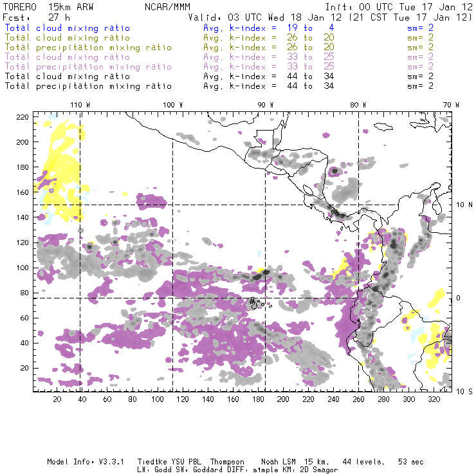Click the "Thompson" microphysics text

click(227, 462)
